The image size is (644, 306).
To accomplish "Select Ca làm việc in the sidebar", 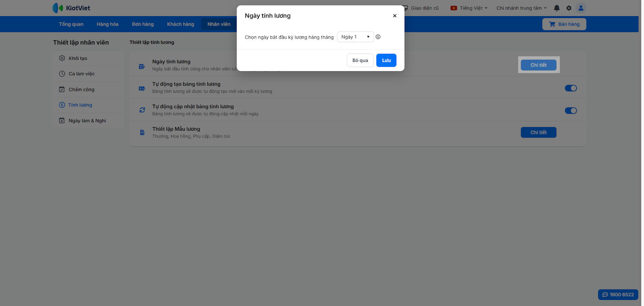I will tap(88, 74).
